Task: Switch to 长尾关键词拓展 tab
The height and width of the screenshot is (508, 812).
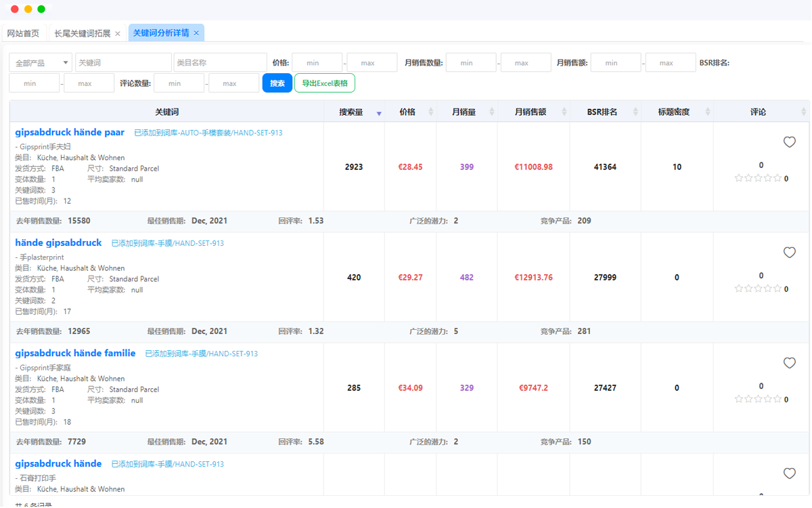Action: (82, 33)
